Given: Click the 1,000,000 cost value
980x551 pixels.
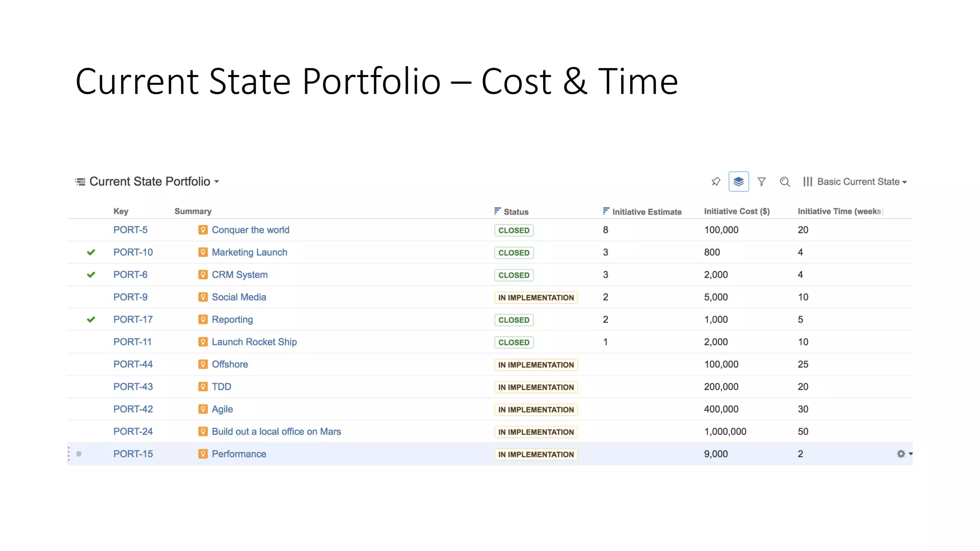Looking at the screenshot, I should (x=725, y=431).
